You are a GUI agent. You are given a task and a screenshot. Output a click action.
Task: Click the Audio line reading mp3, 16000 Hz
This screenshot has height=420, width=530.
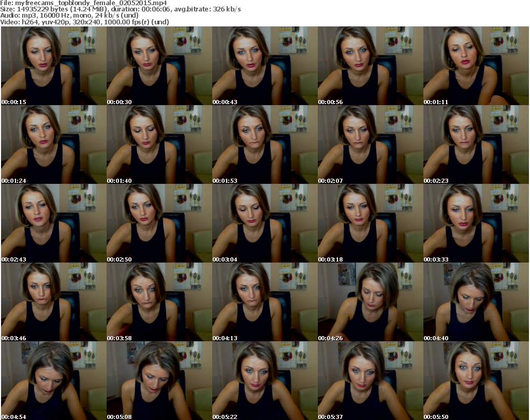point(69,16)
